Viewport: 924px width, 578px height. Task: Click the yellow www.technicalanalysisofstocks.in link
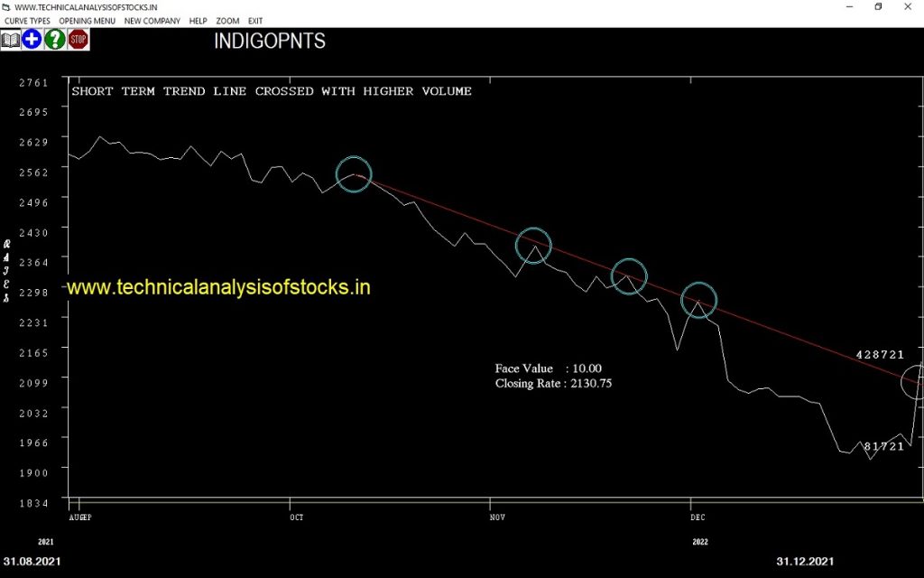[219, 287]
